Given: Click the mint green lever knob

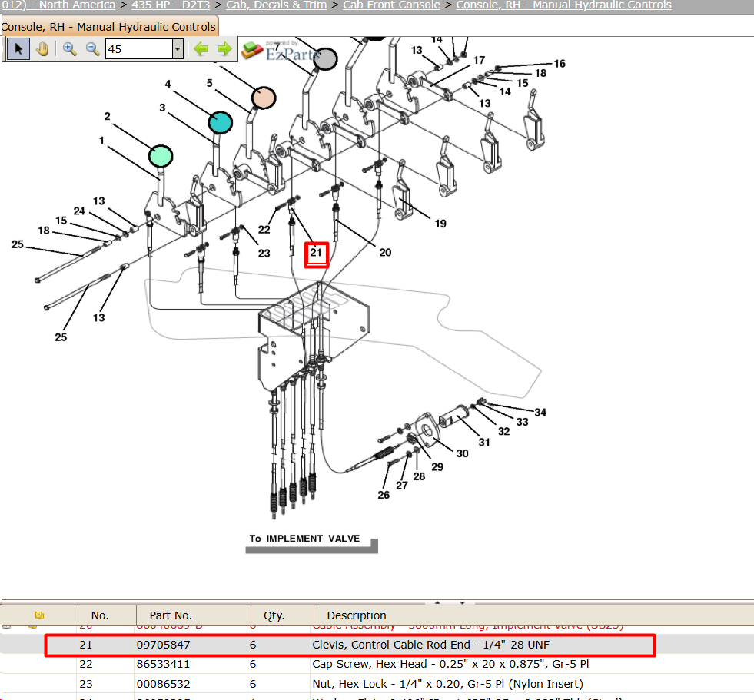Looking at the screenshot, I should 161,156.
